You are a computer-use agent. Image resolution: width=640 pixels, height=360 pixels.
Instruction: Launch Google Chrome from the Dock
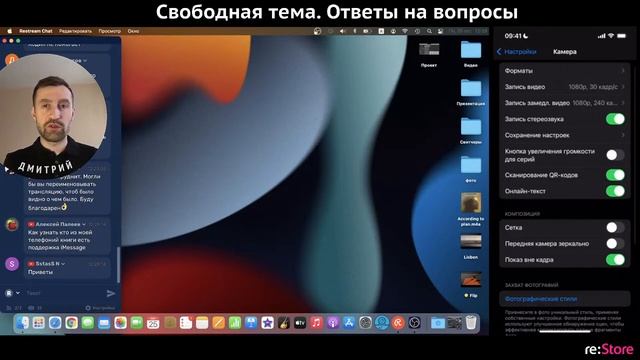click(x=71, y=323)
